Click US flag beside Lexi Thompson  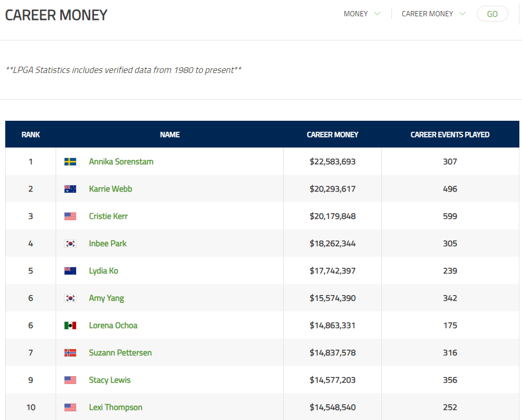[70, 407]
